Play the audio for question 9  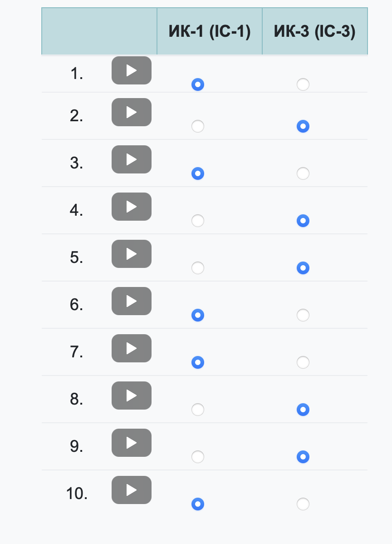click(x=131, y=443)
